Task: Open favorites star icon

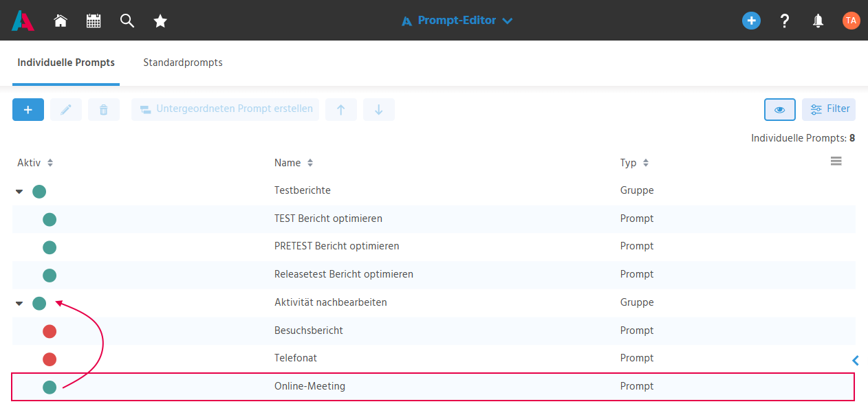Action: tap(160, 21)
